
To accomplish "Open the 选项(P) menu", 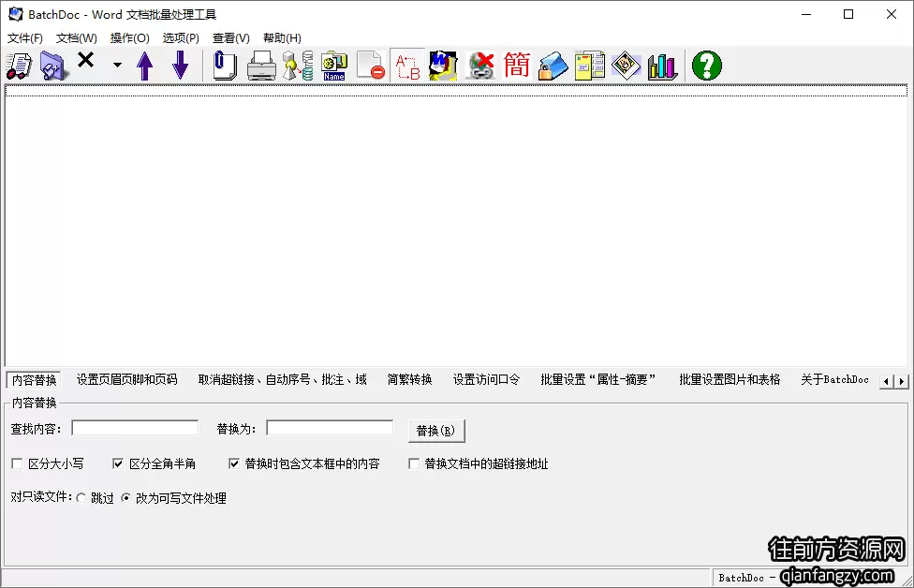I will click(x=181, y=37).
